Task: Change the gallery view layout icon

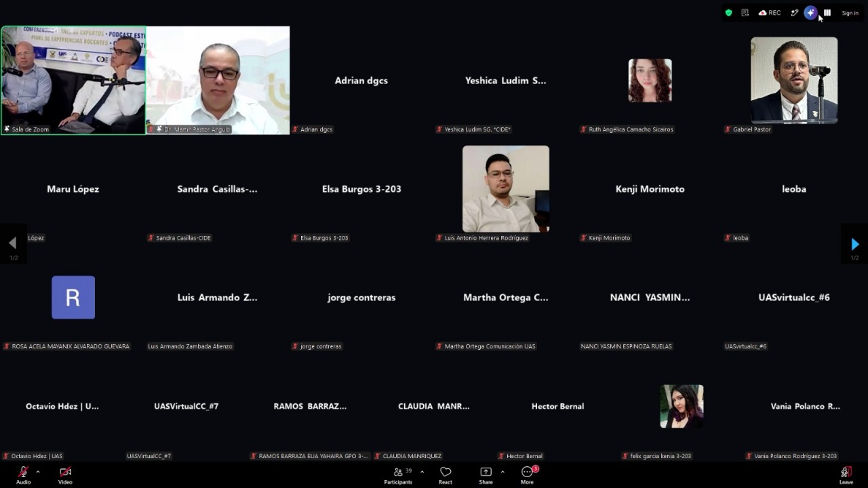Action: tap(827, 13)
